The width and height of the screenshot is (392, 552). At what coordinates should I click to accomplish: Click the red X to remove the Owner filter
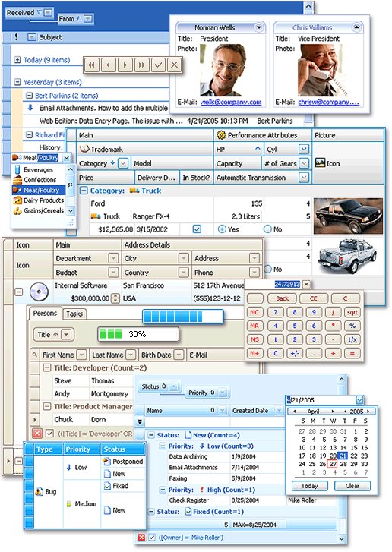pyautogui.click(x=141, y=538)
